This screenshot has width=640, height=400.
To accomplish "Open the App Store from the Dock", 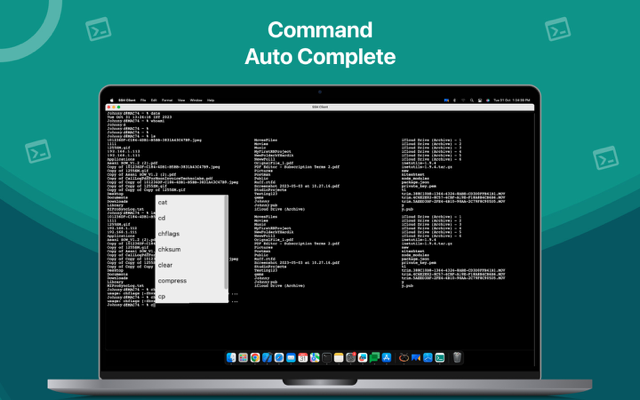I will click(x=387, y=357).
